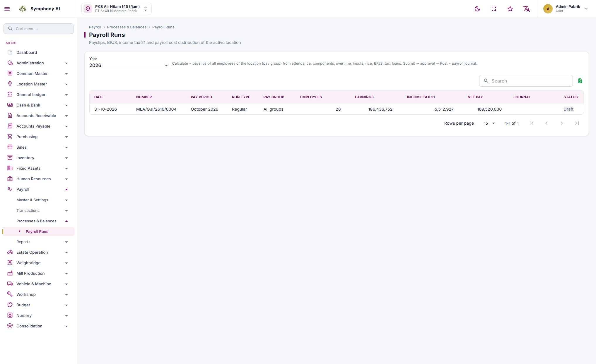
Task: Expand the Reports submenu
Action: pyautogui.click(x=38, y=242)
